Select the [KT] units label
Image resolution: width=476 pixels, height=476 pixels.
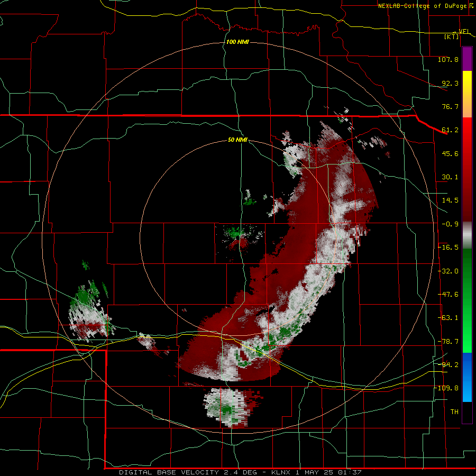coord(451,36)
